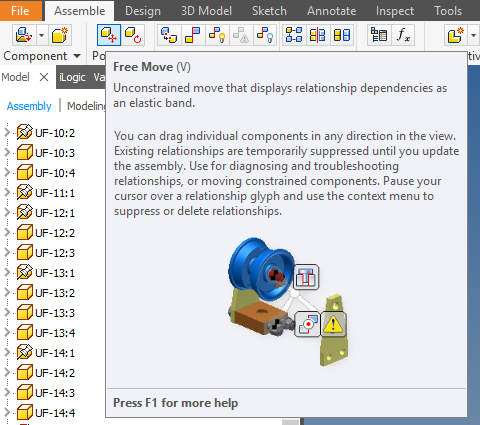Click the yellow part icon of UF-14:4
Screen dimensions: 480x425
[25, 413]
